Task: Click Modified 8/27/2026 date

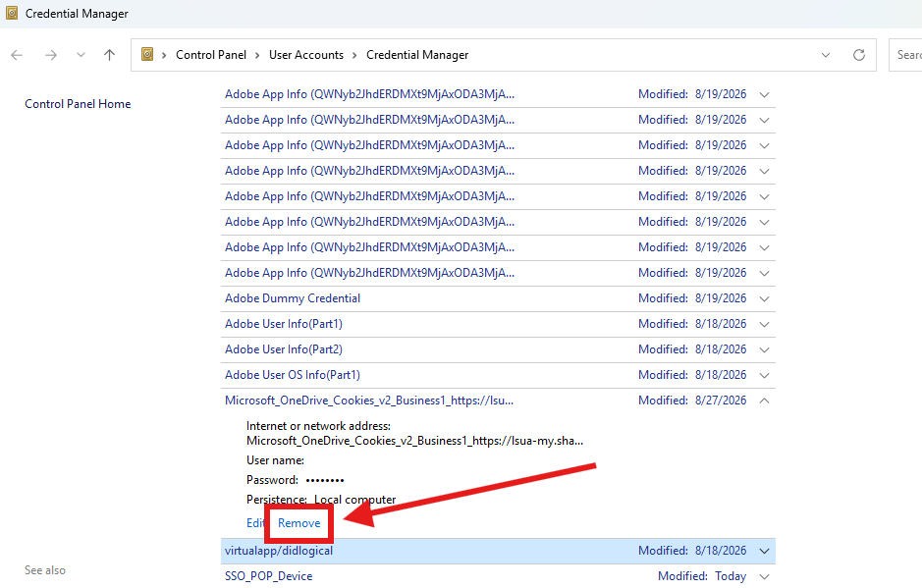Action: (x=692, y=401)
